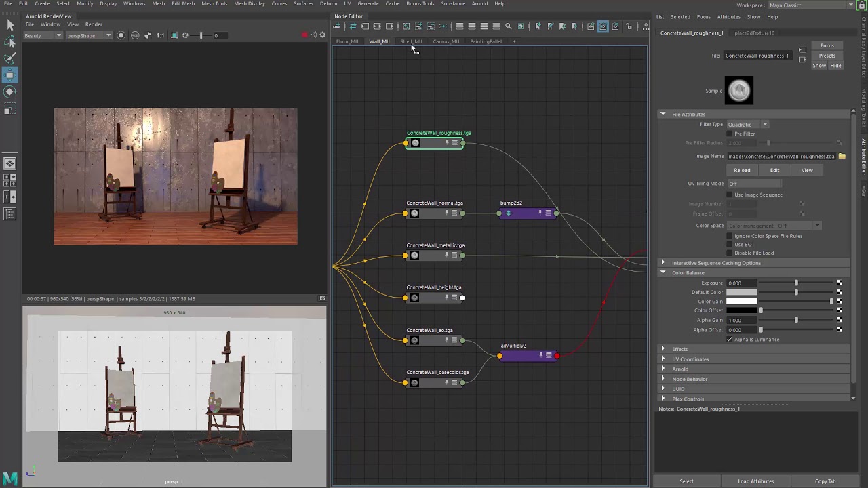Click the View image button
This screenshot has width=868, height=488.
(x=807, y=171)
